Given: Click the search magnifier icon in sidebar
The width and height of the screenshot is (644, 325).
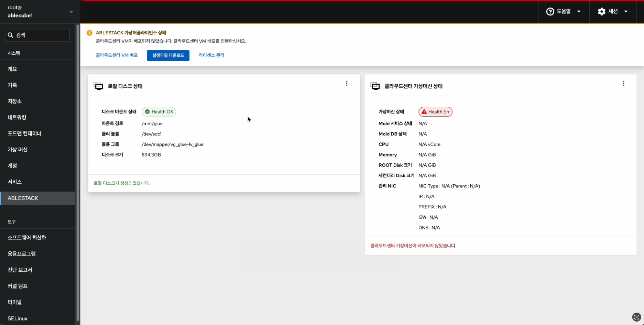Looking at the screenshot, I should [x=10, y=35].
